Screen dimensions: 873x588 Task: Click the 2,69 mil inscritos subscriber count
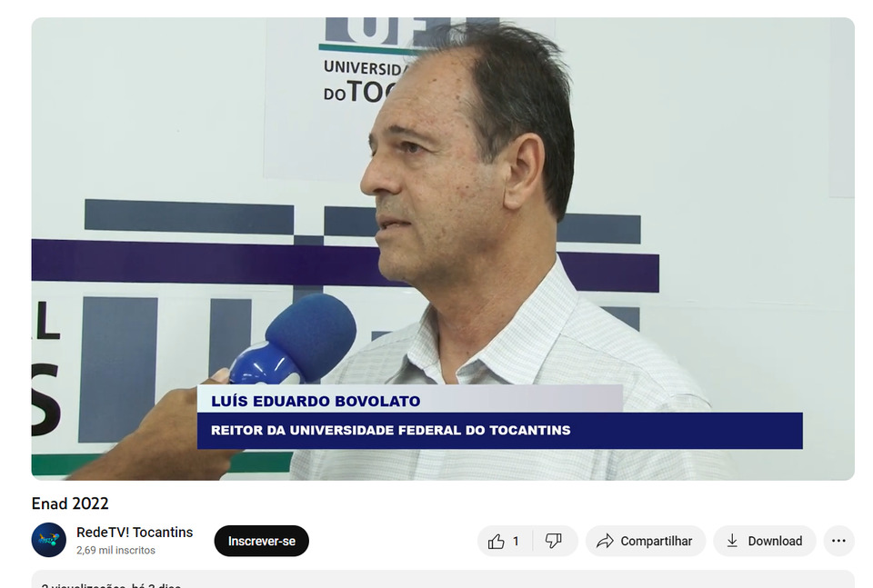click(115, 550)
